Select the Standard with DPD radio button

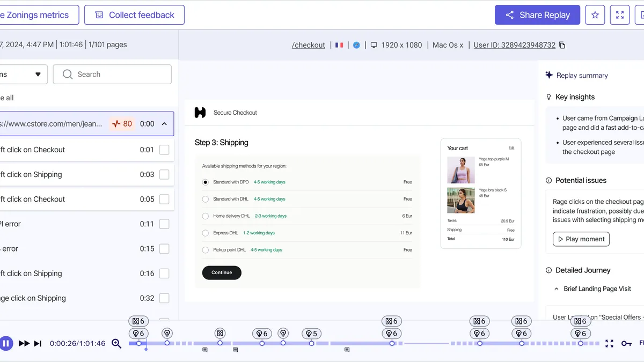206,182
